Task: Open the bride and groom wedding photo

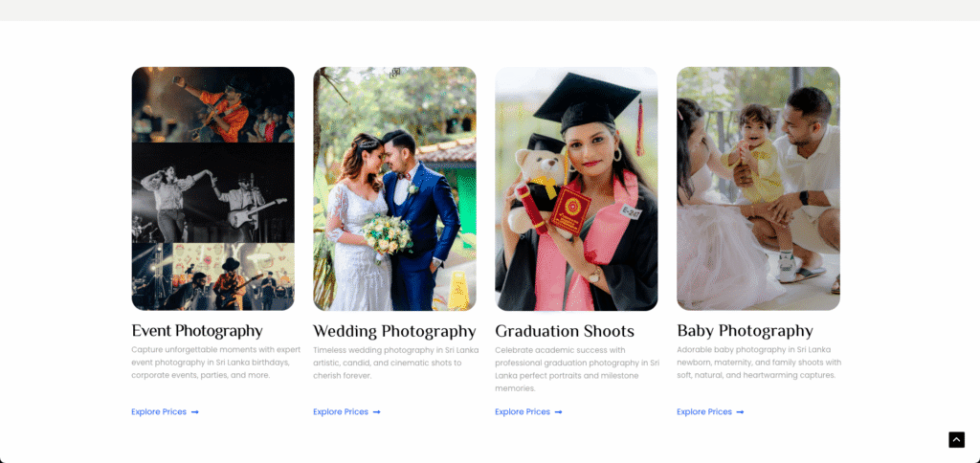Action: (x=394, y=188)
